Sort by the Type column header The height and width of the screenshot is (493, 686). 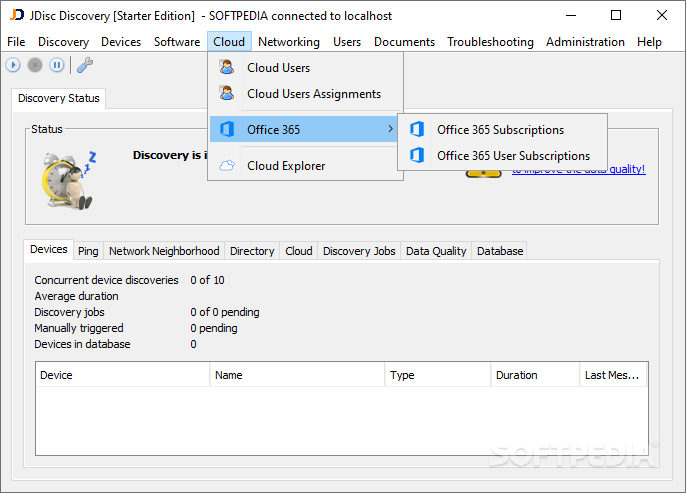tap(438, 375)
